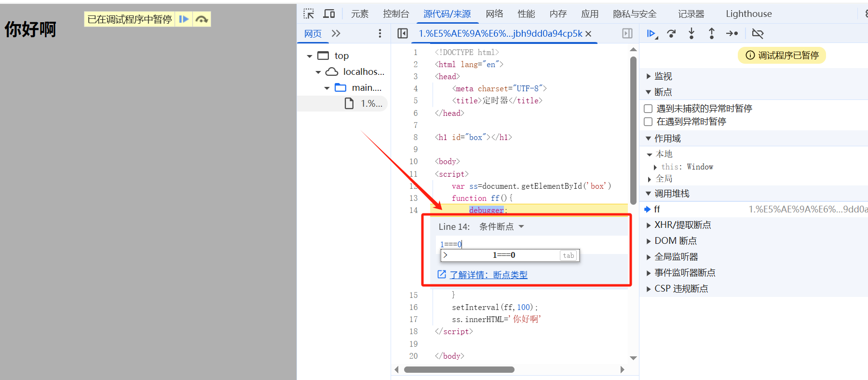
Task: Click the line 14 gutter number
Action: point(413,210)
